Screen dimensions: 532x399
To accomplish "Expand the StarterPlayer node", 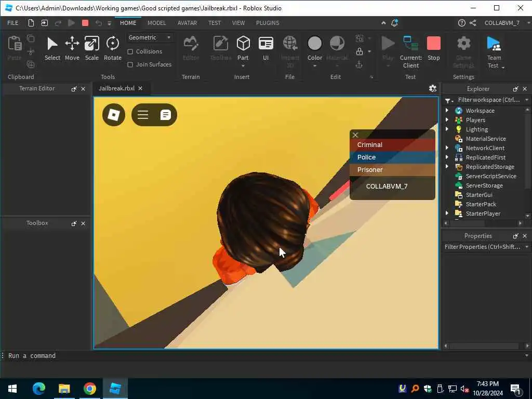I will [x=447, y=214].
